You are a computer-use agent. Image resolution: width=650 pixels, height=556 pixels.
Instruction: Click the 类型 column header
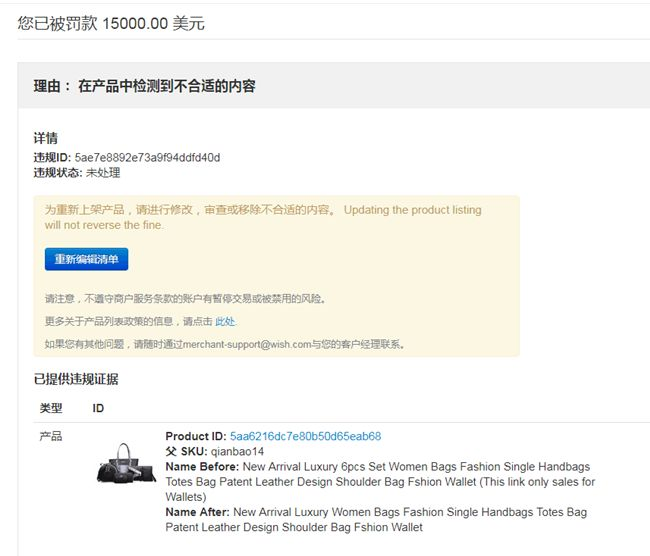51,408
